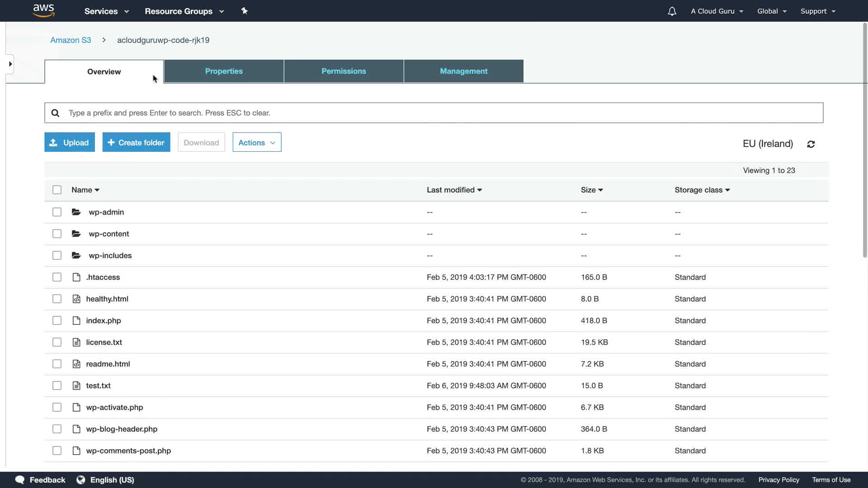Switch to the Properties tab
This screenshot has width=868, height=488.
click(x=224, y=71)
